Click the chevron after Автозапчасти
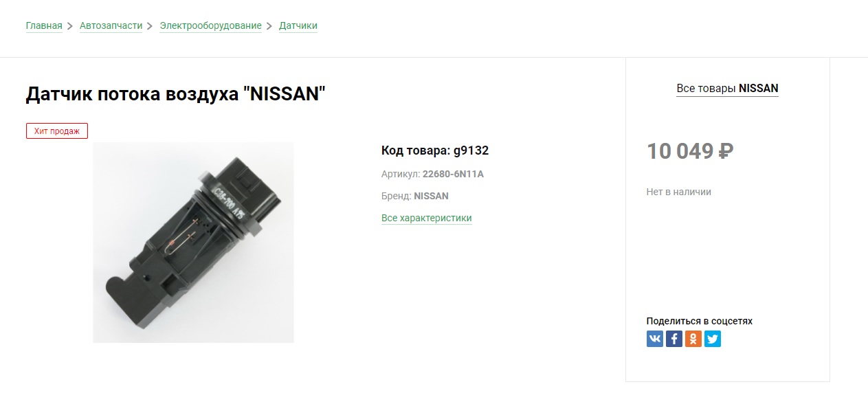Image resolution: width=868 pixels, height=402 pixels. tap(150, 27)
